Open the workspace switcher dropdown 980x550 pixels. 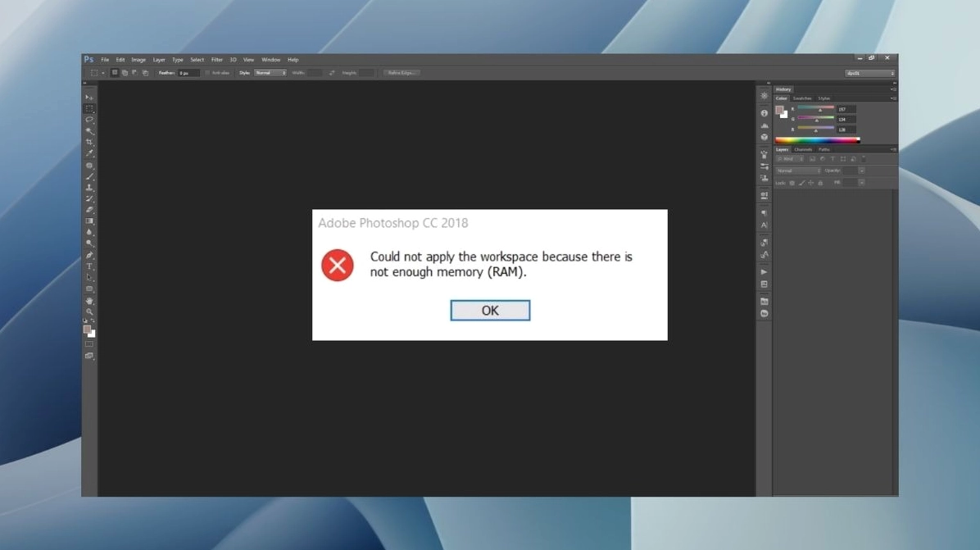(870, 73)
